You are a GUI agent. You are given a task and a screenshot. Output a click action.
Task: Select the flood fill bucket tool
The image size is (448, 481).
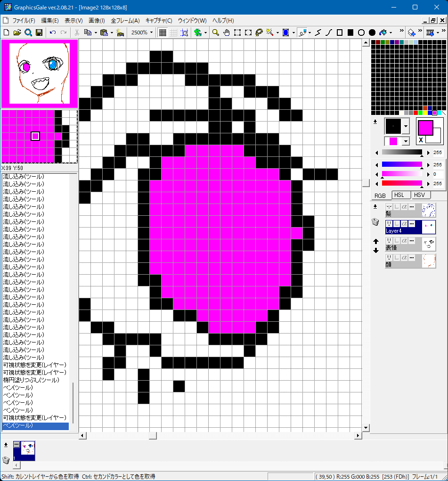tap(383, 33)
